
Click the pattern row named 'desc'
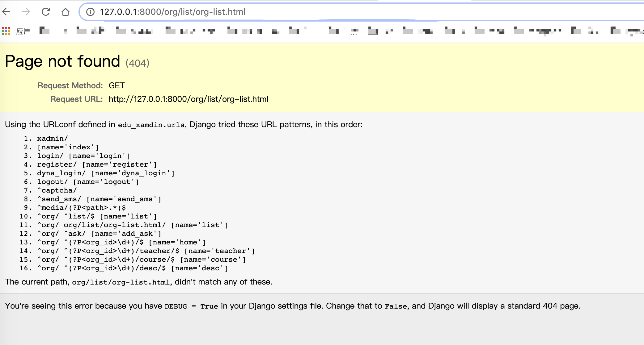[133, 268]
